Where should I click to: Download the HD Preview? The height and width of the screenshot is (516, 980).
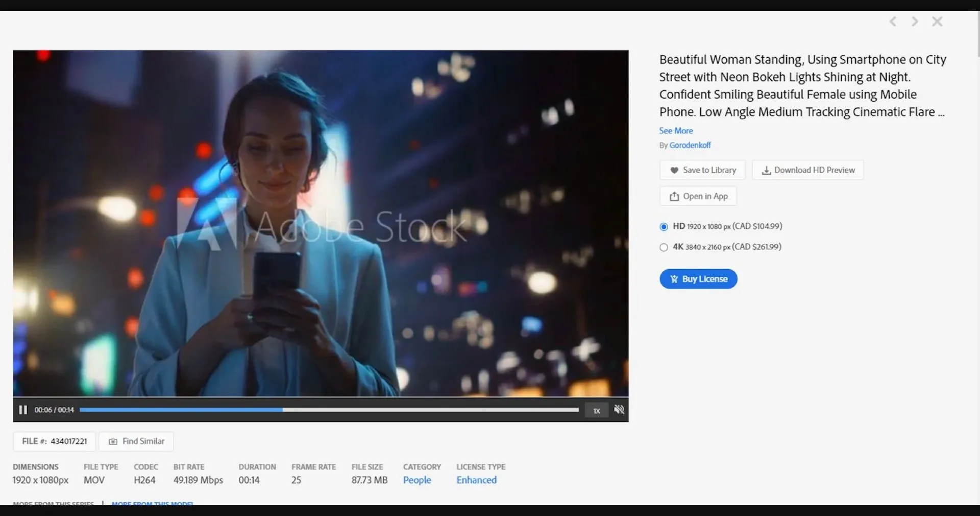click(x=807, y=170)
